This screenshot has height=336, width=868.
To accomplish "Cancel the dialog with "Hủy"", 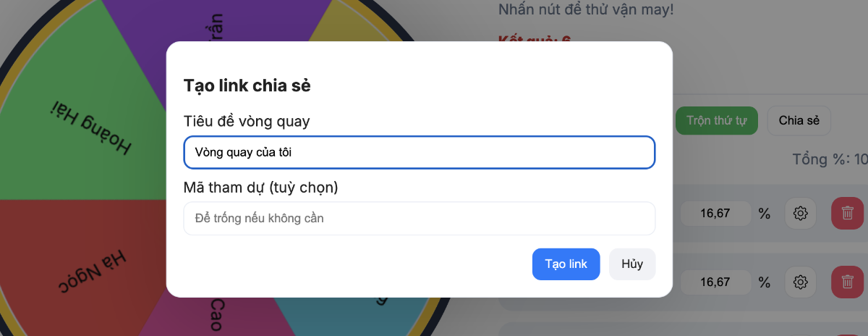I will tap(632, 264).
